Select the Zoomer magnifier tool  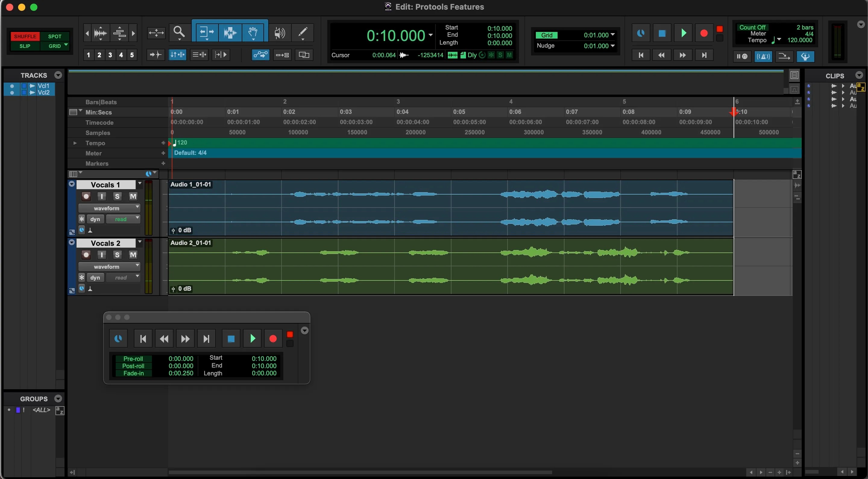click(x=179, y=33)
